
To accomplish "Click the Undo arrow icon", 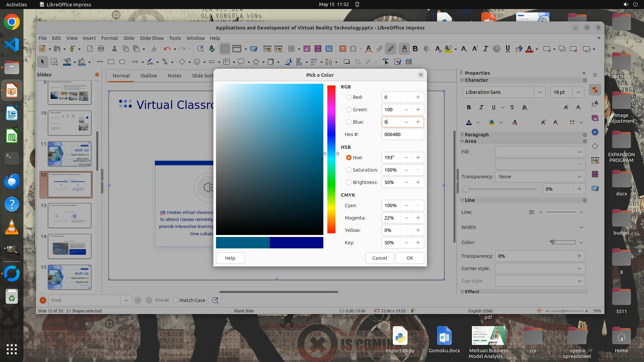I will (167, 49).
